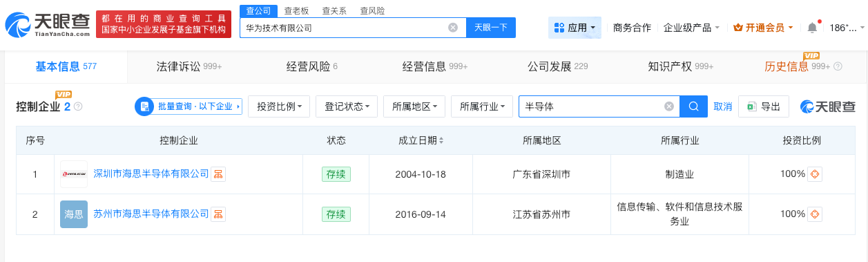The width and height of the screenshot is (868, 262).
Task: Select the 公司发展 tab
Action: tap(557, 67)
